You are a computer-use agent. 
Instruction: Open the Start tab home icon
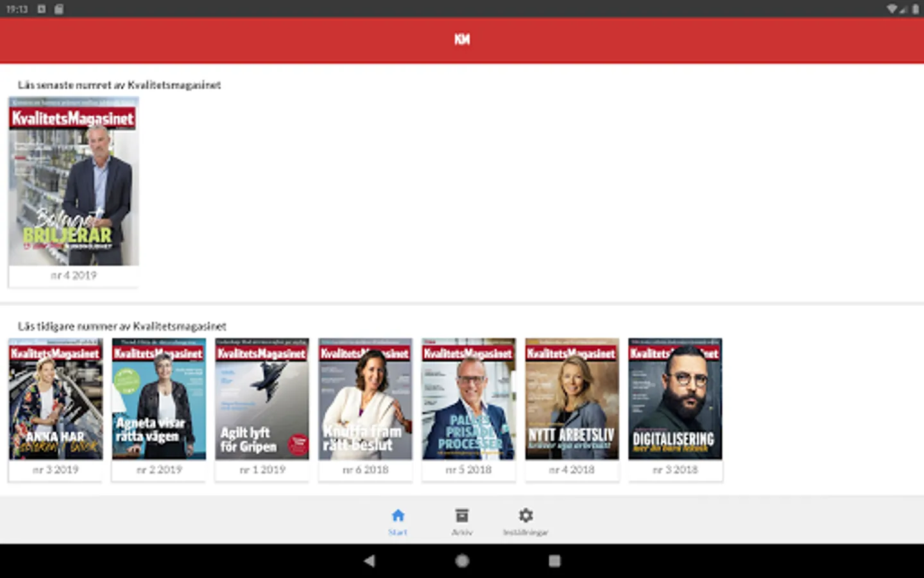click(398, 515)
